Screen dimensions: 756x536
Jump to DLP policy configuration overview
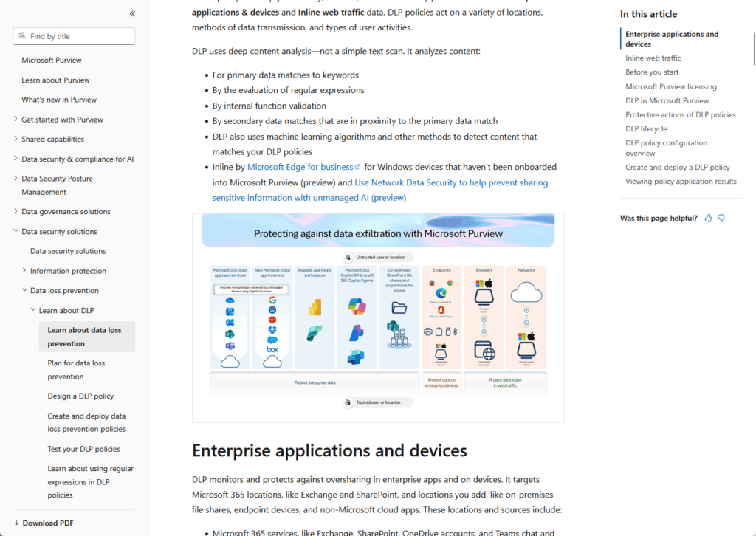pyautogui.click(x=666, y=148)
